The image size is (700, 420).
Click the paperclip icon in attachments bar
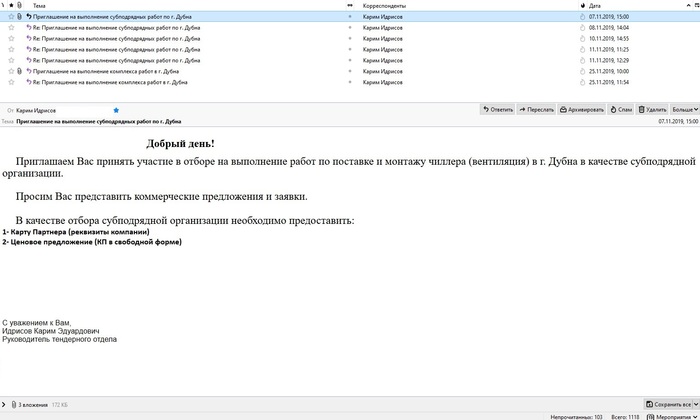click(13, 404)
